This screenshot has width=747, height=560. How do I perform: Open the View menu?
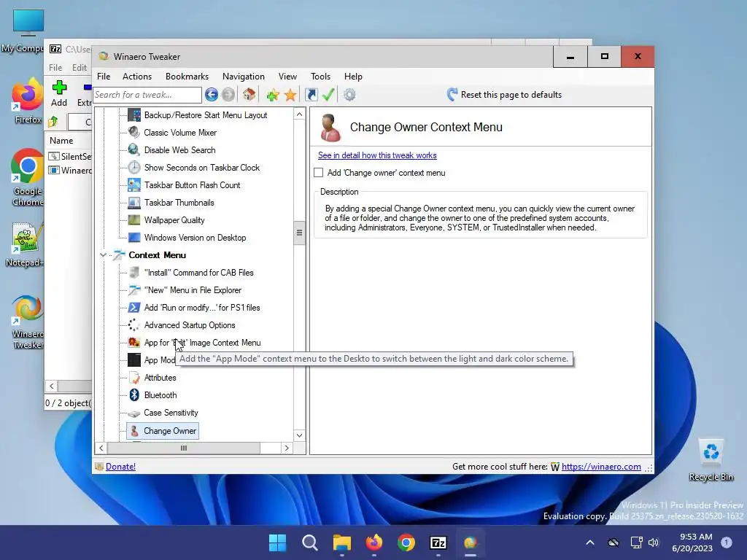pos(287,77)
